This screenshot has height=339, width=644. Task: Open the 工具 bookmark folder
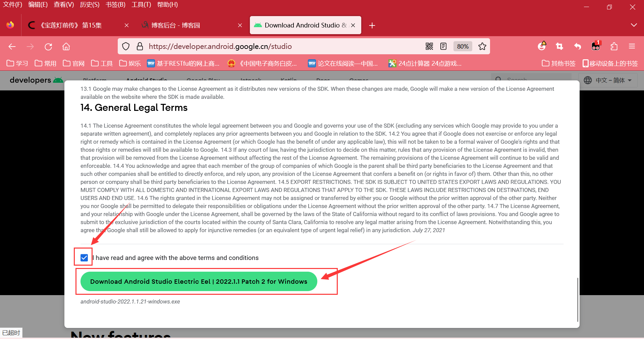point(102,63)
